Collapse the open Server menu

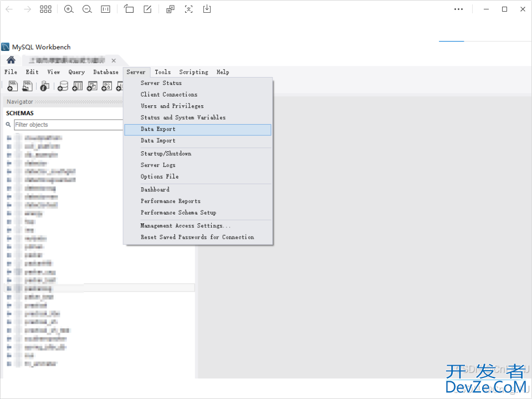[x=136, y=72]
